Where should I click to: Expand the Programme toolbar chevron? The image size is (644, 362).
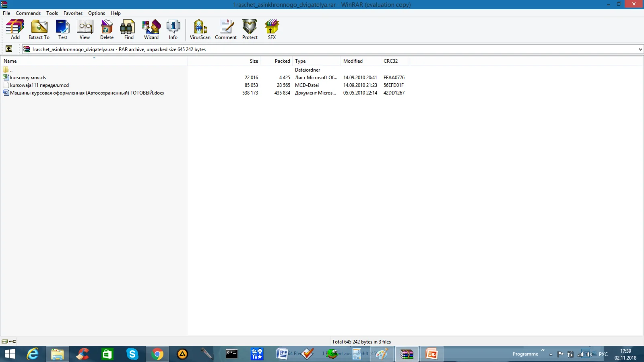543,350
